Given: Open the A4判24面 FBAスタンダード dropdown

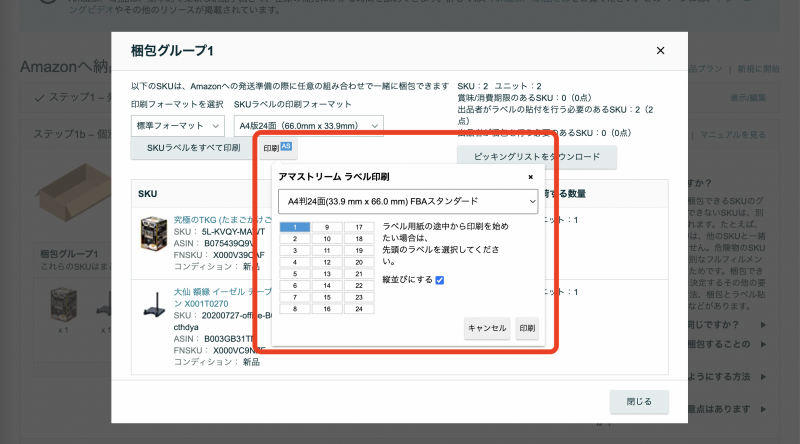Looking at the screenshot, I should [408, 202].
